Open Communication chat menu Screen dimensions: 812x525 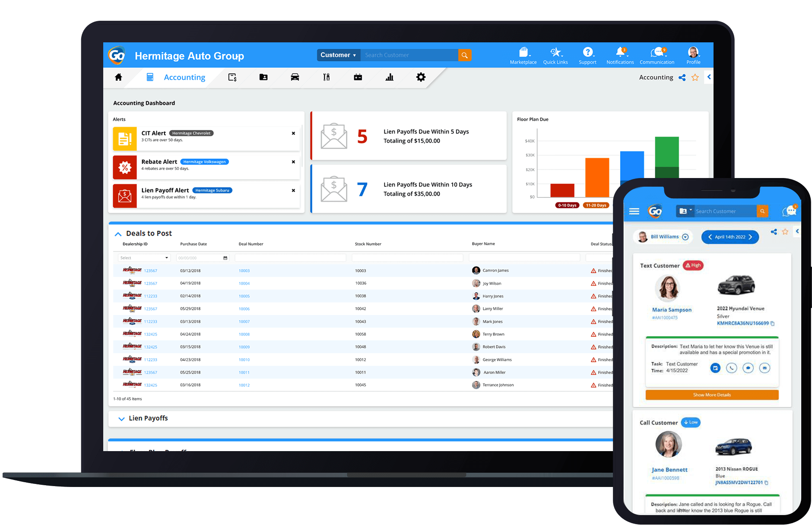657,56
